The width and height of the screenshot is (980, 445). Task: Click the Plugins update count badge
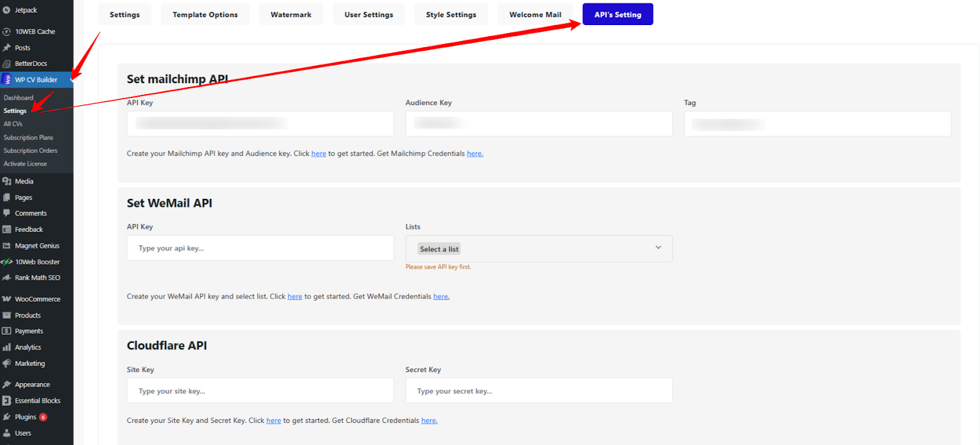coord(43,417)
